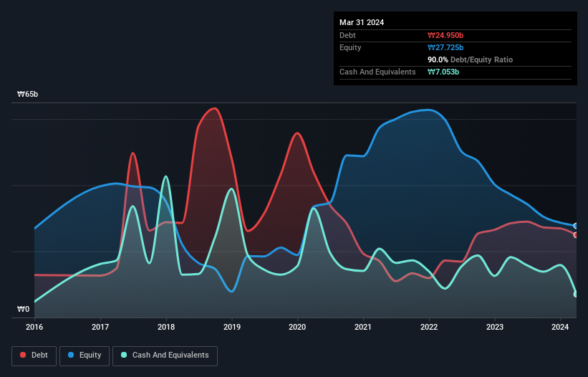Click the 2018 x-axis label
The height and width of the screenshot is (377, 588).
point(166,327)
